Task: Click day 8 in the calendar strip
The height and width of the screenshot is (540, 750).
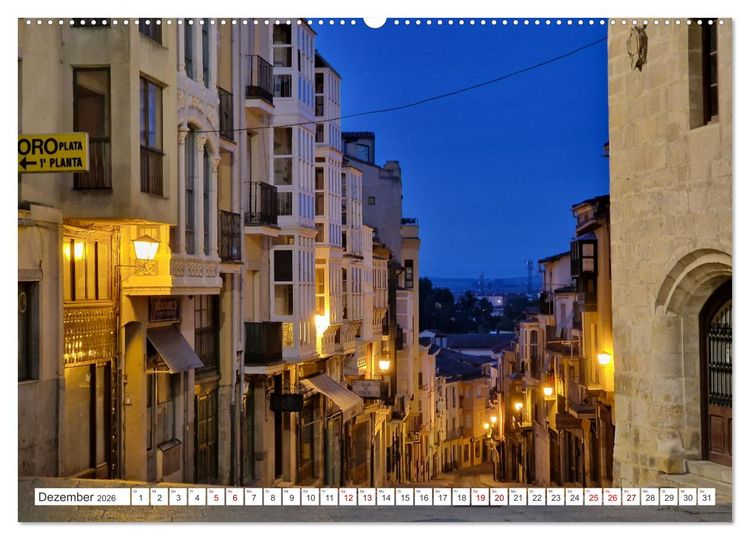Action: (x=272, y=497)
